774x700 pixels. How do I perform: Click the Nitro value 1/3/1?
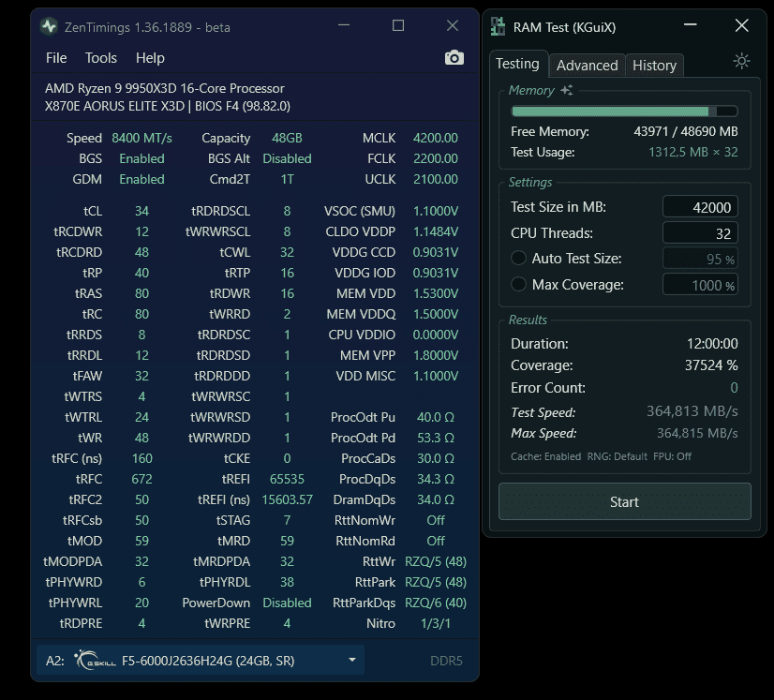(x=436, y=623)
